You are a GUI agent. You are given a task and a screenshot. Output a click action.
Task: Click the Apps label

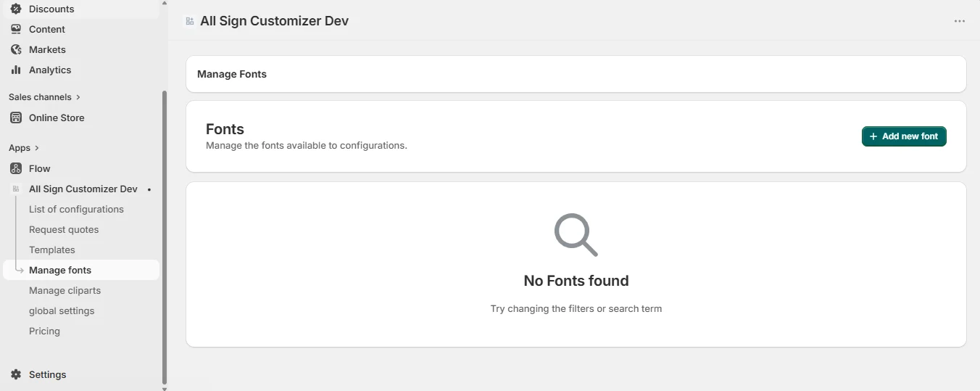coord(20,148)
